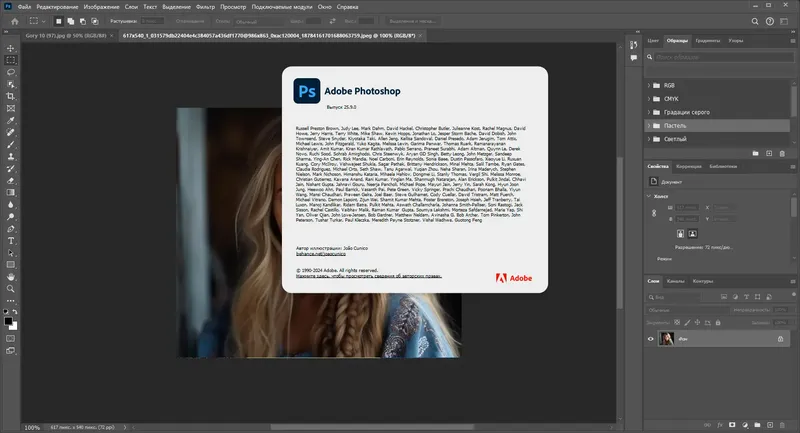Open the Discover help question-mark icon

(769, 21)
